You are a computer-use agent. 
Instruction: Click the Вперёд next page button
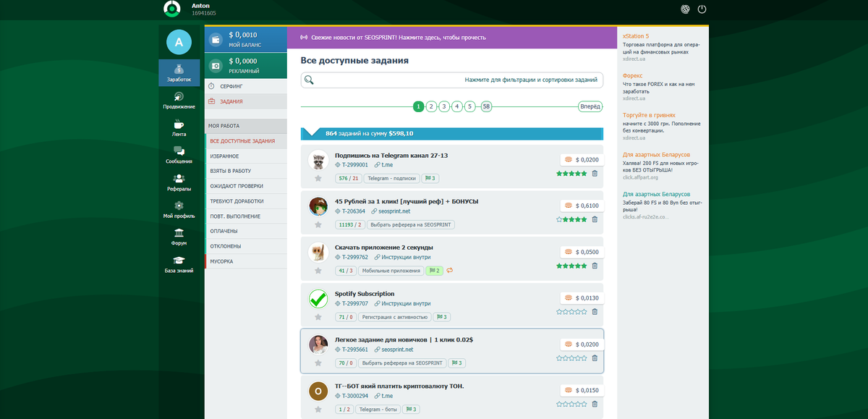(x=590, y=106)
